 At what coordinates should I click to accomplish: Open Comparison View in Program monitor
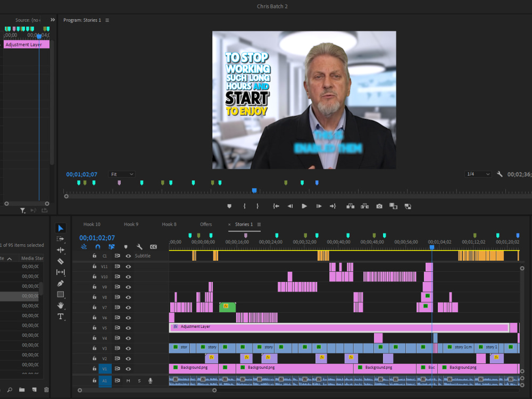tap(393, 206)
